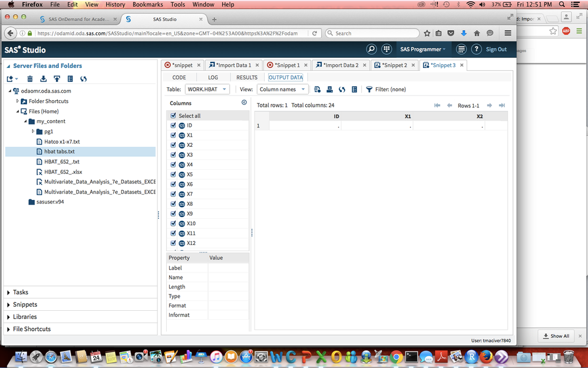This screenshot has width=588, height=368.
Task: Go to previous page of rows
Action: click(x=450, y=106)
